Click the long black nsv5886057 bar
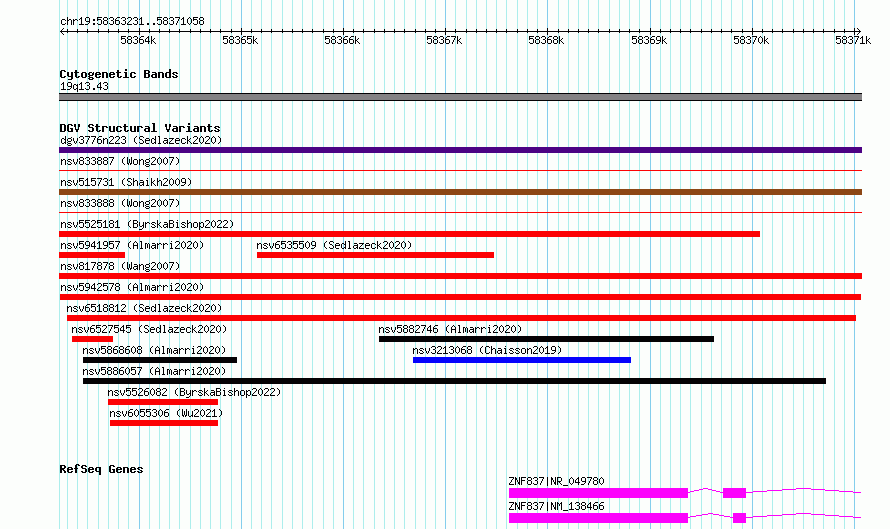Image resolution: width=890 pixels, height=529 pixels. pos(454,381)
